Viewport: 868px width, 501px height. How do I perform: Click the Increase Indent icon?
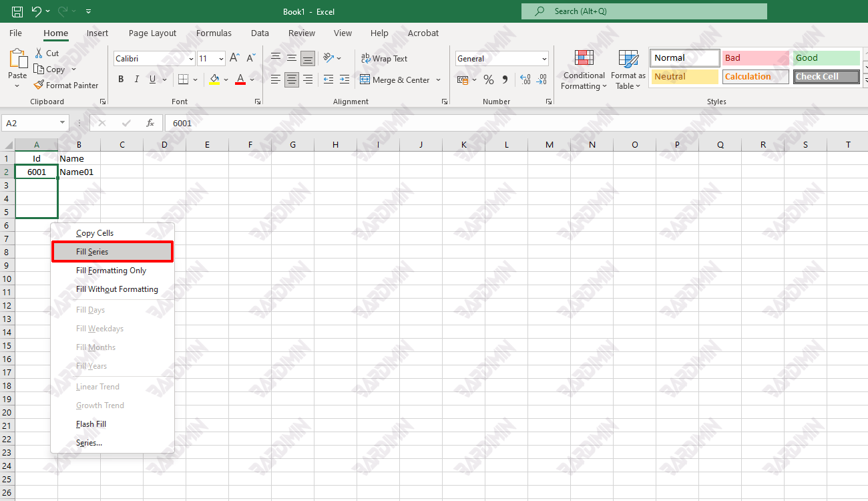click(345, 79)
